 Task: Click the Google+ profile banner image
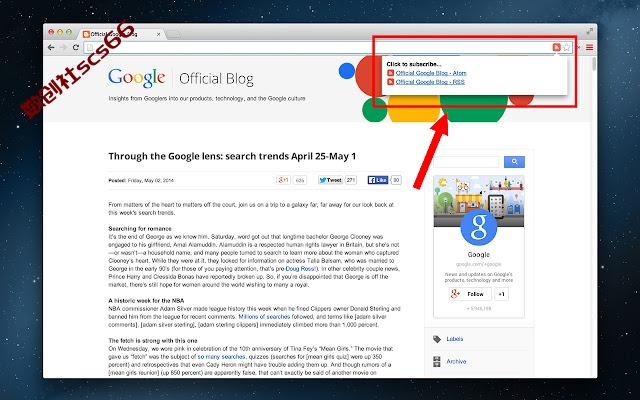coord(479,201)
